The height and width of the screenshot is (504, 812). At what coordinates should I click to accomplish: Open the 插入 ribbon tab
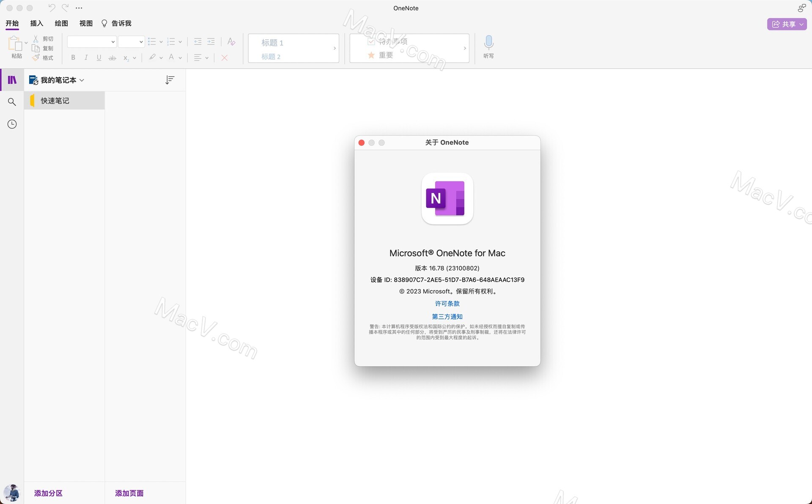pyautogui.click(x=37, y=23)
